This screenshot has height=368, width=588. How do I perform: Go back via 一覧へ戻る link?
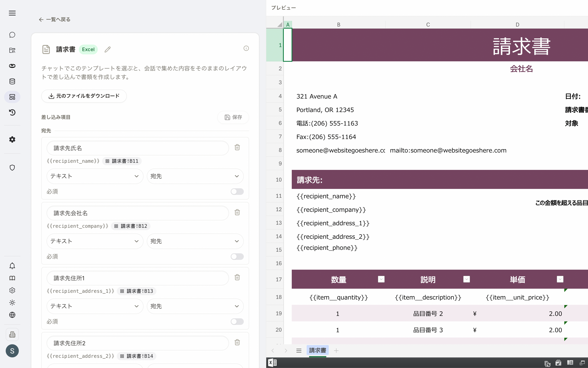(55, 19)
